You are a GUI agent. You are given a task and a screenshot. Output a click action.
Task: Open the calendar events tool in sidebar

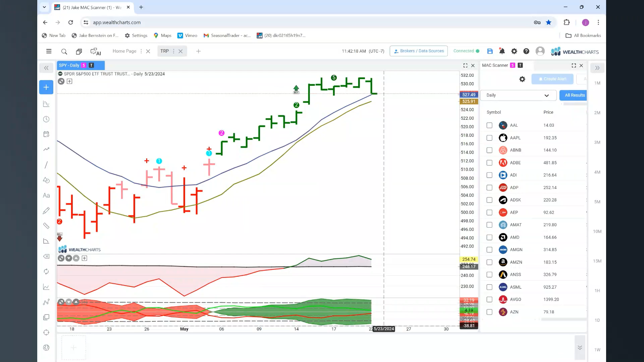(x=46, y=134)
